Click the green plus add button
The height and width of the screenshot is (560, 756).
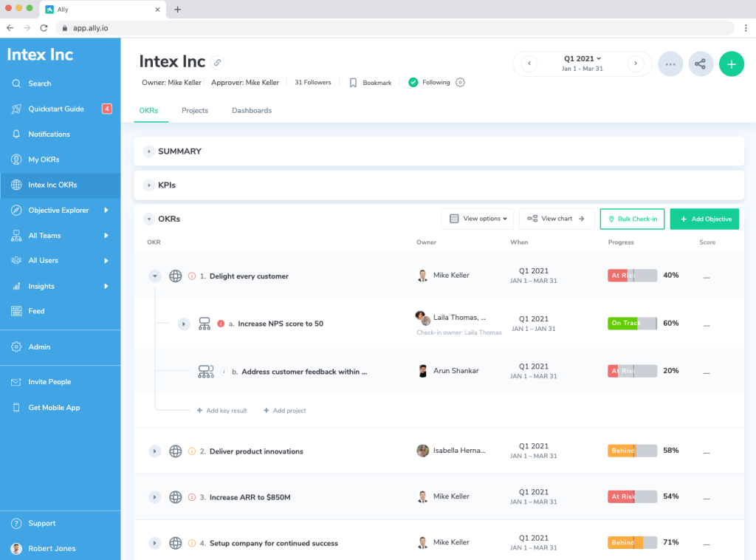pos(731,64)
